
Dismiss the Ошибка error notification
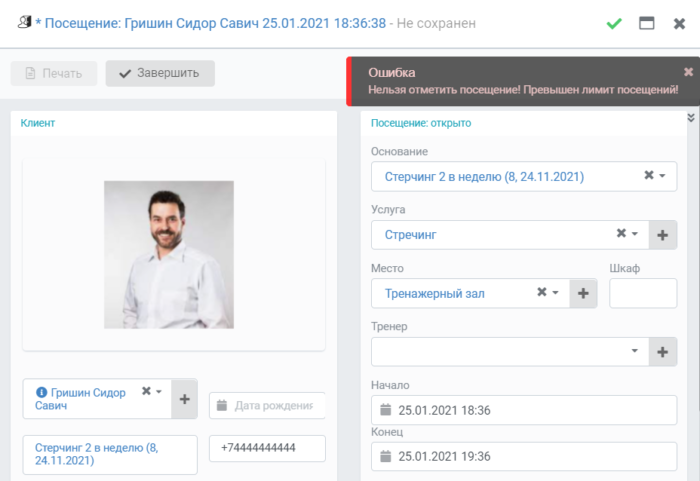pos(688,72)
